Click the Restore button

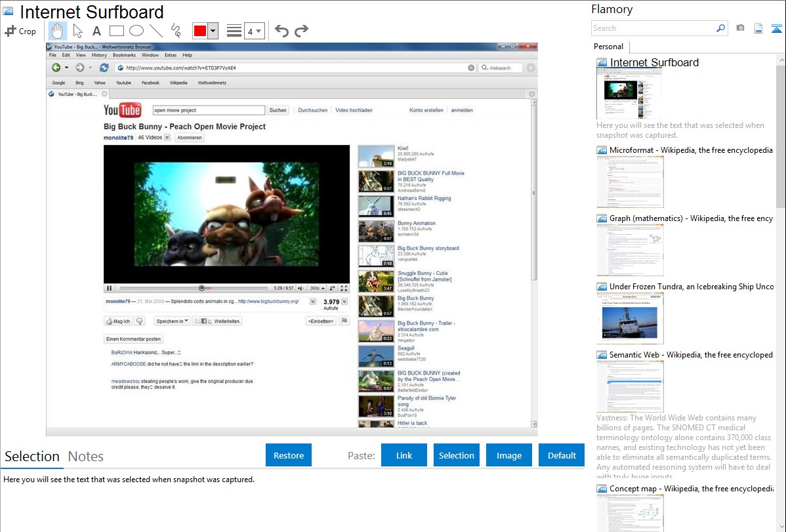[289, 455]
